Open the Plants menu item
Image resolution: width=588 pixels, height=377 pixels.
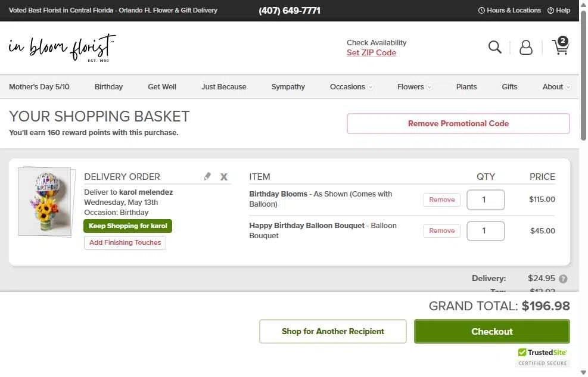click(466, 87)
